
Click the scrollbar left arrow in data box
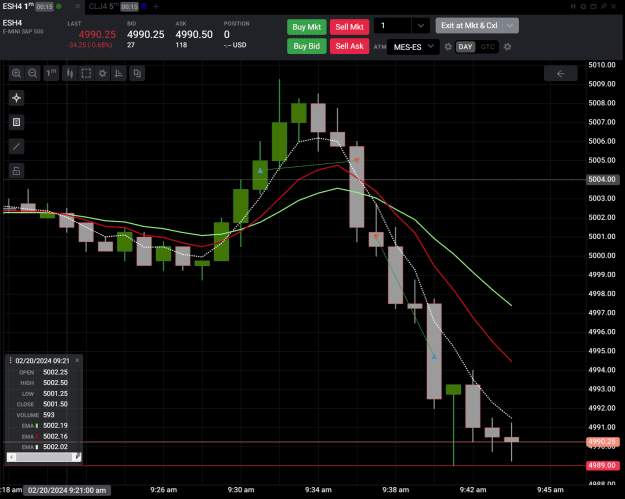click(x=11, y=457)
